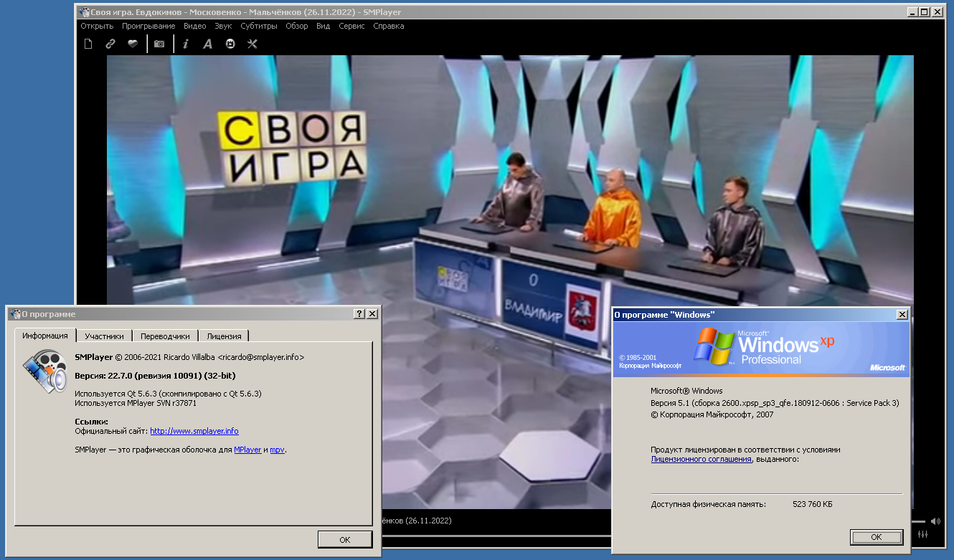Close the О программе "Windows" dialog
Screen dimensions: 954x560
point(902,315)
